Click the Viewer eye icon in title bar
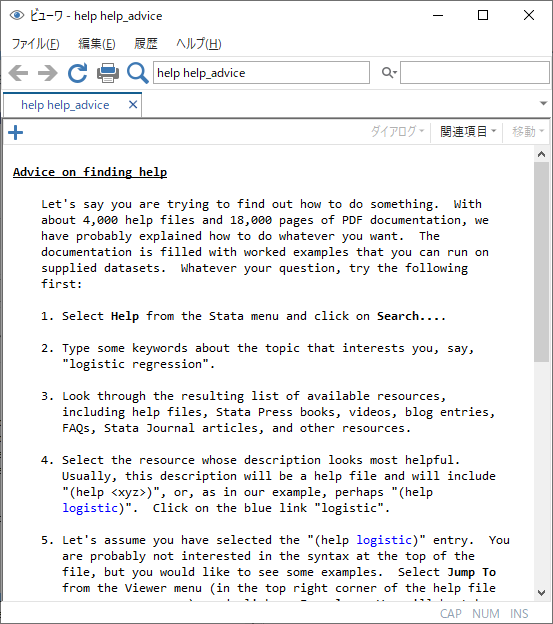Image resolution: width=553 pixels, height=624 pixels. point(17,16)
